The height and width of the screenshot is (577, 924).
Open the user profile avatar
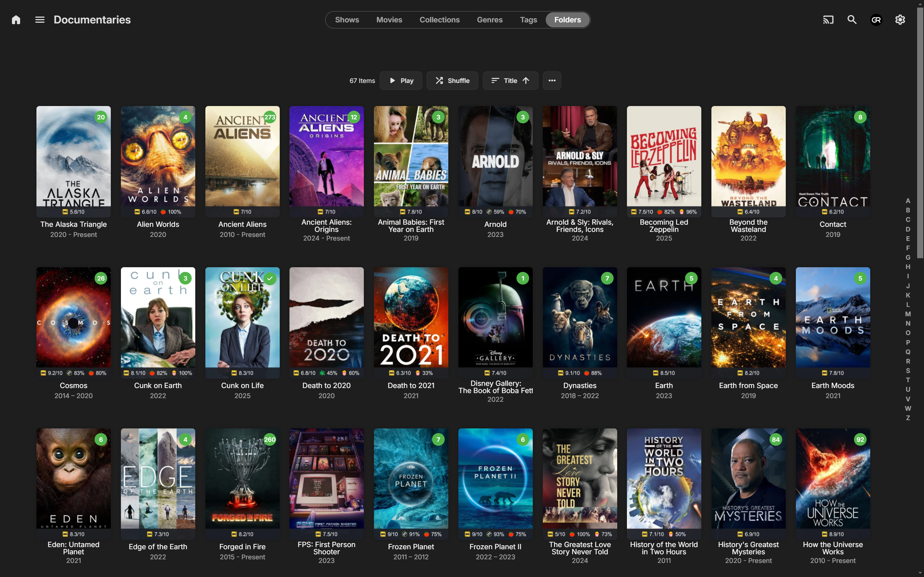click(x=876, y=20)
